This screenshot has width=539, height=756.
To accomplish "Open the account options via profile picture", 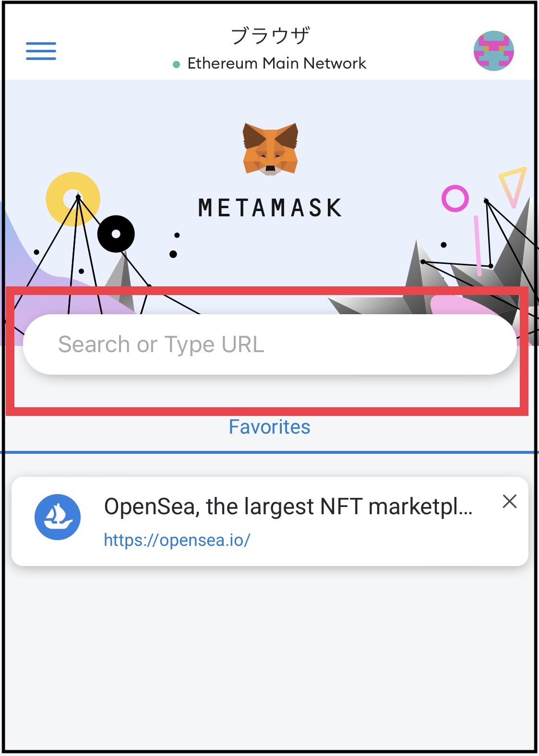I will tap(494, 51).
